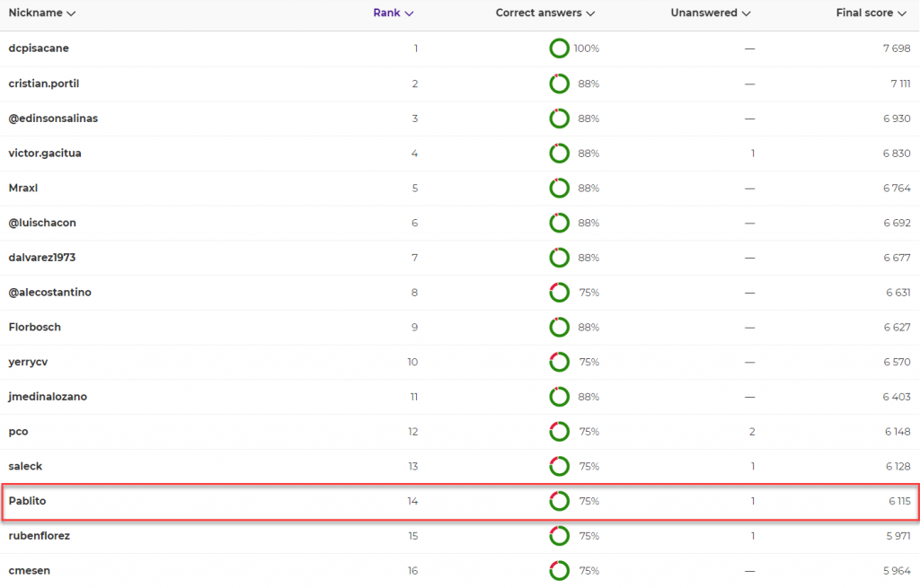Click saleck's accuracy ring icon
This screenshot has height=588, width=920.
pos(559,466)
